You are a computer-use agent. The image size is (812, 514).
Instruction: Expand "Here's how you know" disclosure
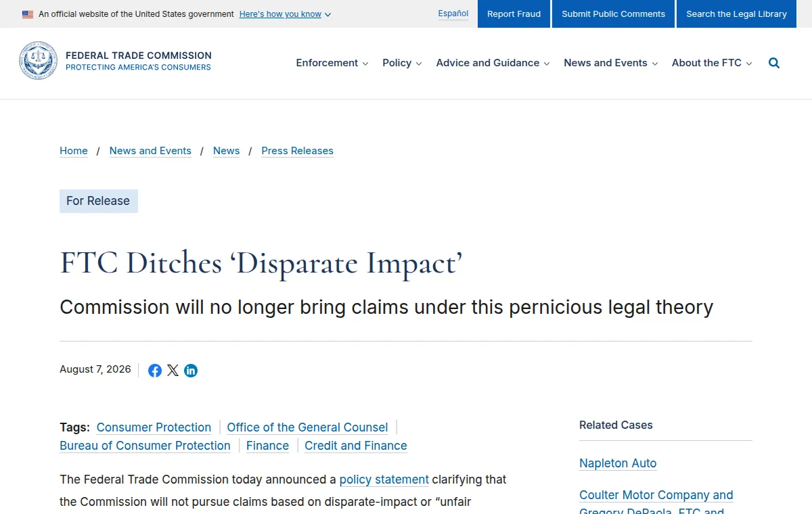(x=285, y=14)
